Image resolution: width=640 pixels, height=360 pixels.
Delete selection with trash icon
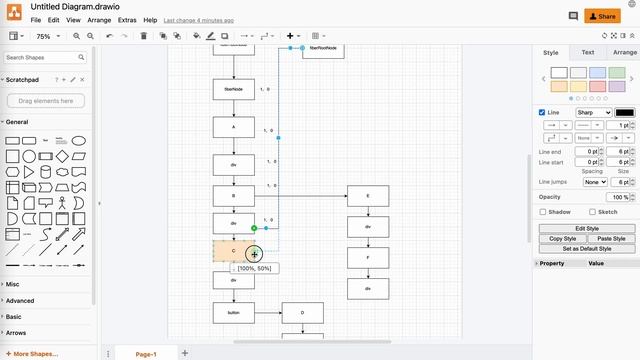click(144, 36)
